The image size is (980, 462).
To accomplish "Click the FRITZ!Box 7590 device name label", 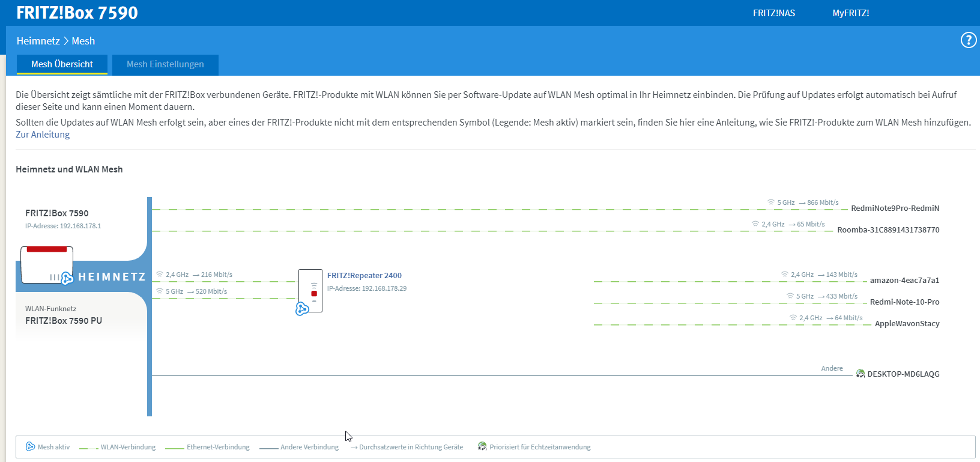I will click(x=56, y=213).
